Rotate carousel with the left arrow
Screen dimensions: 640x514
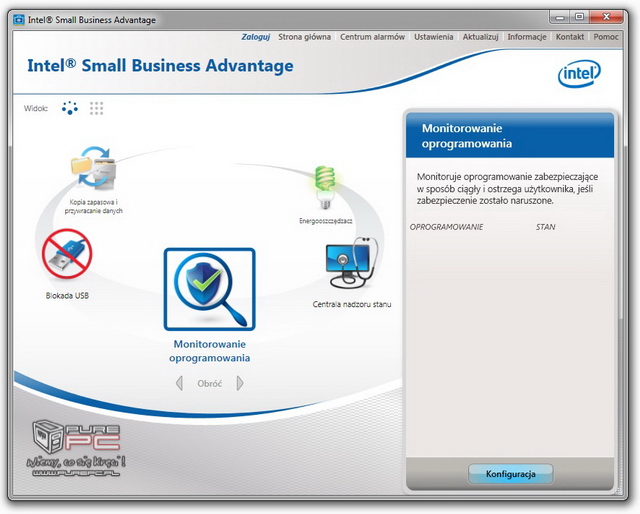(179, 383)
